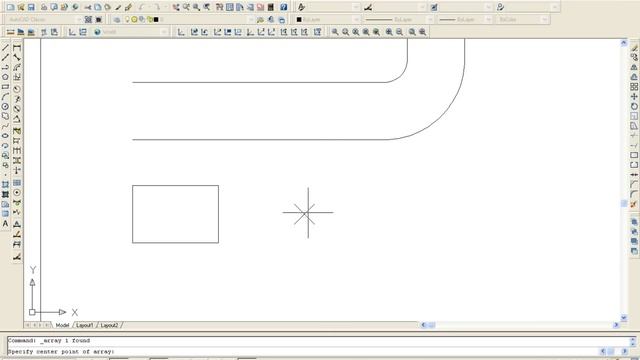Select the Spline draw tool
The height and width of the screenshot is (360, 640).
[x=5, y=126]
